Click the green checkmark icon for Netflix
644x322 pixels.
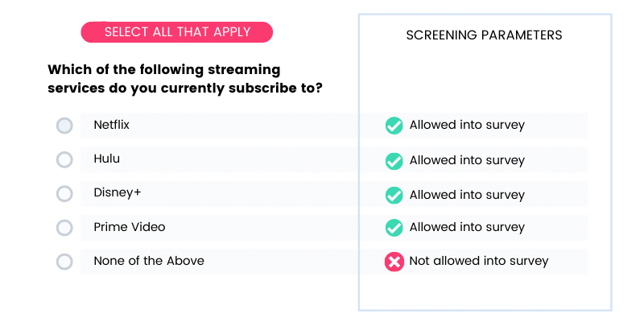pos(394,126)
